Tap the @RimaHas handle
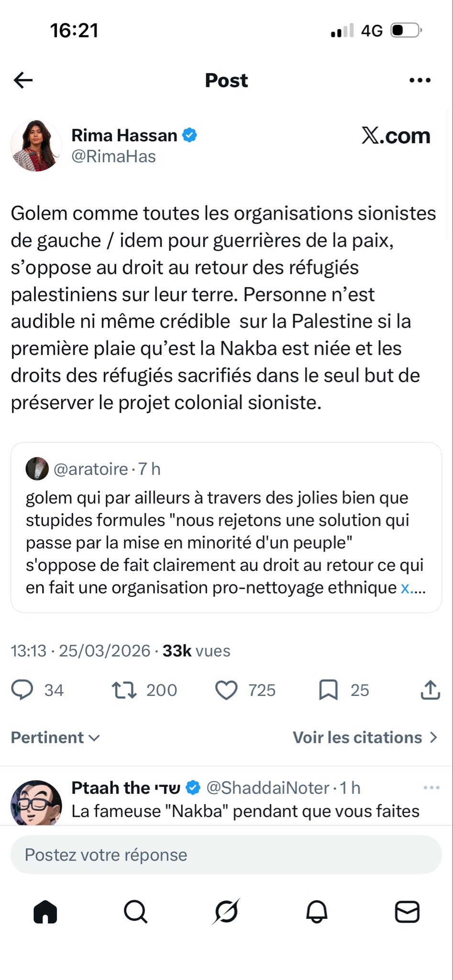Screen dimensions: 453x980 (x=113, y=156)
